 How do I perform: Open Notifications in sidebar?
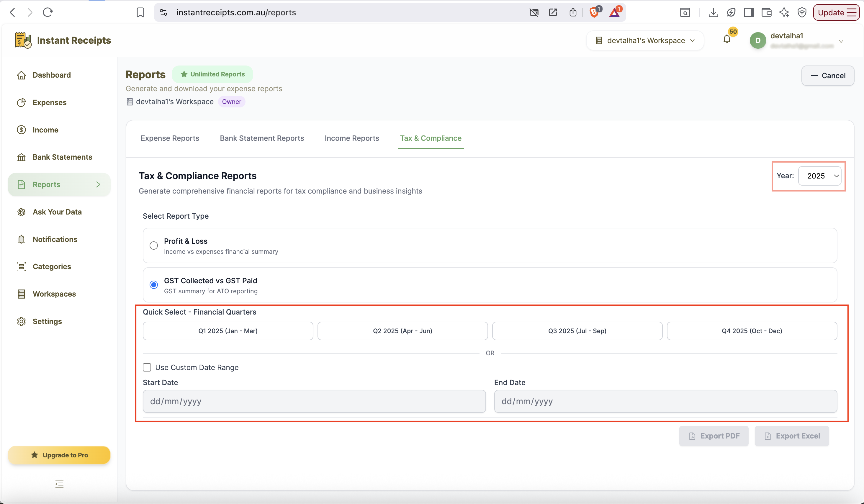(x=59, y=239)
